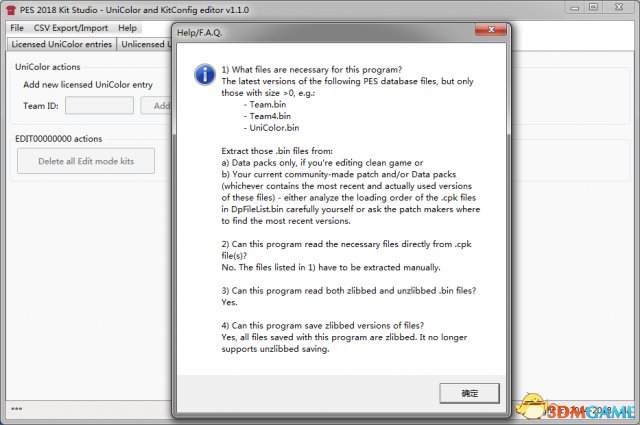The height and width of the screenshot is (425, 640).
Task: Click the blue information icon in the Help dialog
Action: click(x=205, y=75)
